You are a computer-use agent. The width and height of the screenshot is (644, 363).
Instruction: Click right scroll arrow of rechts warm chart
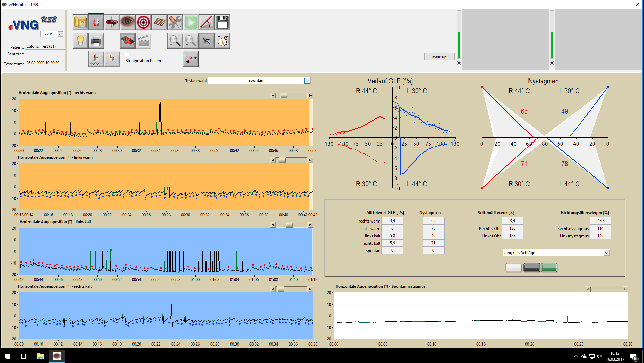(310, 96)
